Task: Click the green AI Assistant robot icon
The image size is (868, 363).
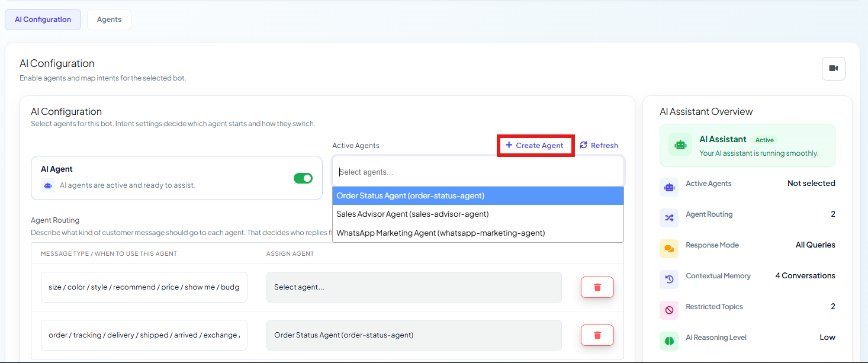Action: click(x=680, y=145)
